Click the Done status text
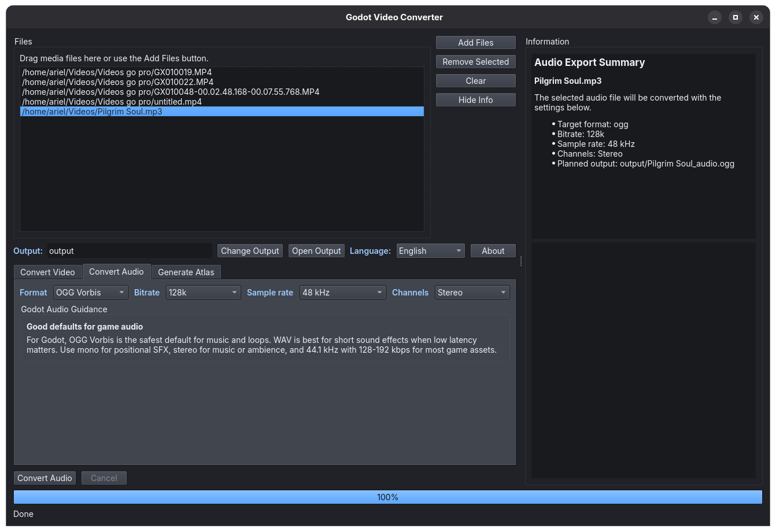Image resolution: width=776 pixels, height=532 pixels. 23,514
